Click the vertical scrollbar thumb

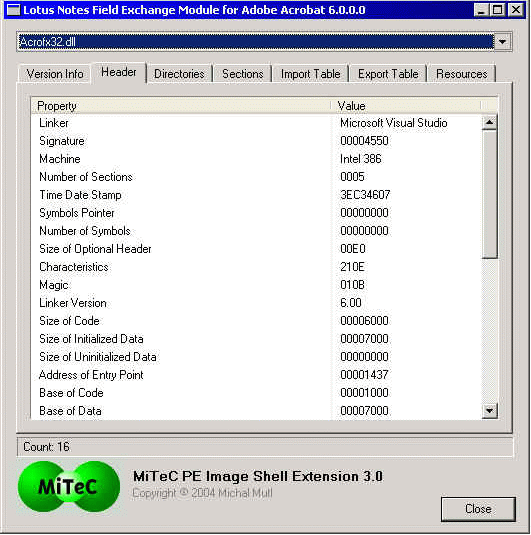click(489, 194)
